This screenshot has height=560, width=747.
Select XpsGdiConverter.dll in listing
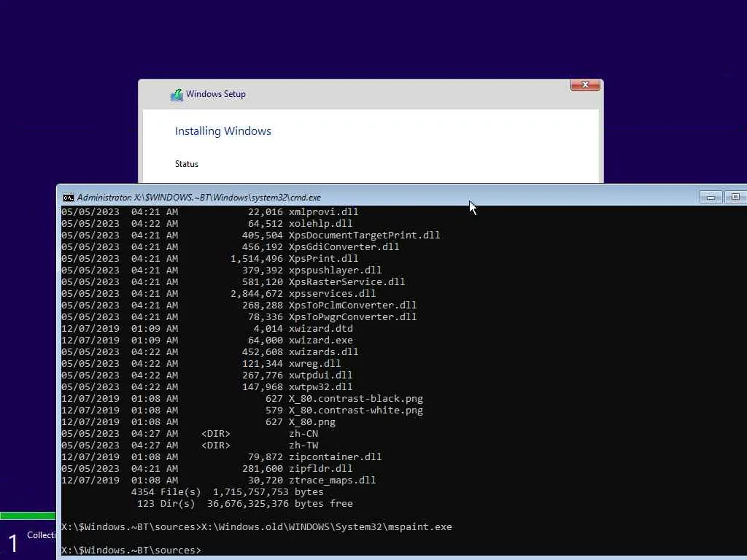344,246
